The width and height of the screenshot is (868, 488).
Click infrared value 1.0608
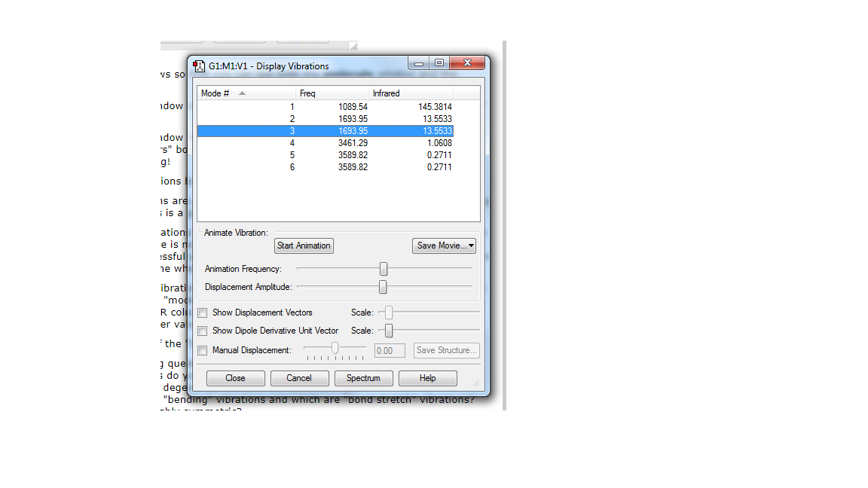439,143
